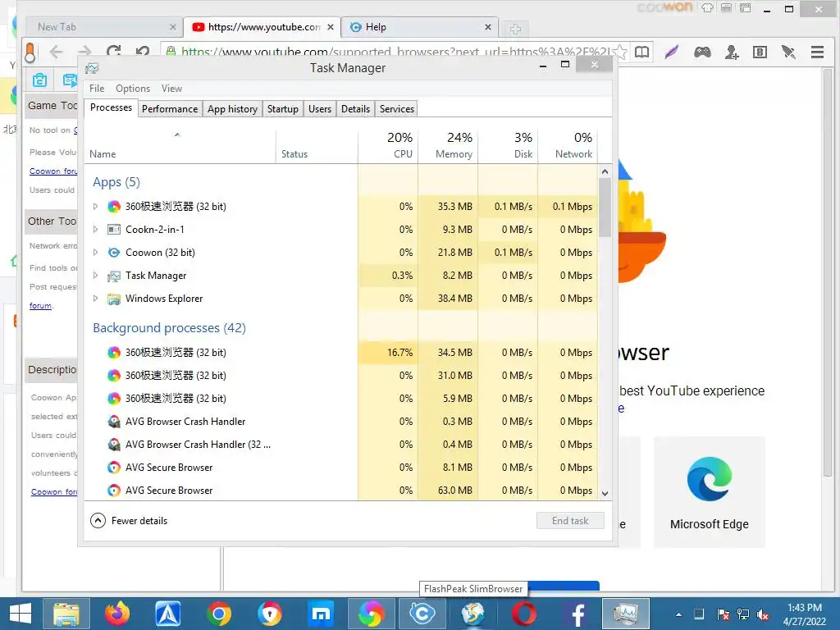Expand the 360 browser app row
840x630 pixels.
[95, 206]
